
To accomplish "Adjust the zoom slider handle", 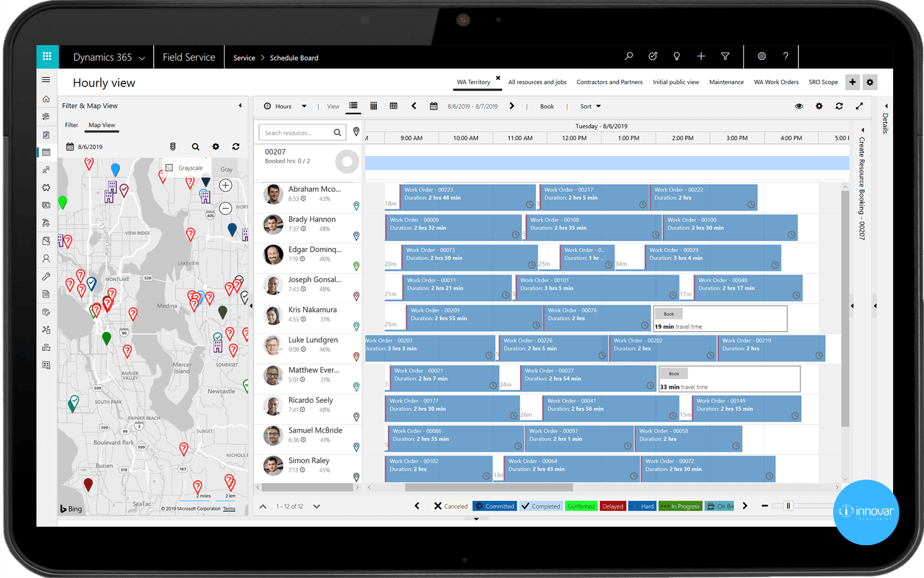I will click(788, 506).
